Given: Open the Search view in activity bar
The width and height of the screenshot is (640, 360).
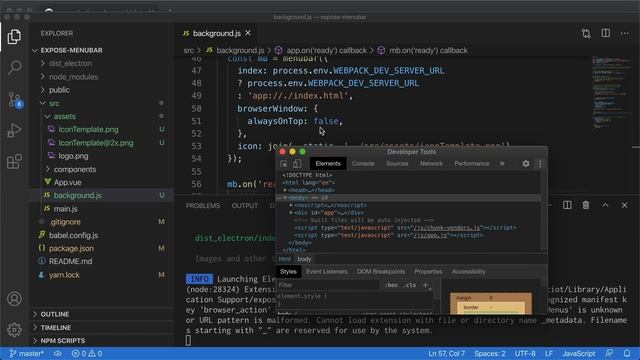Looking at the screenshot, I should (14, 67).
